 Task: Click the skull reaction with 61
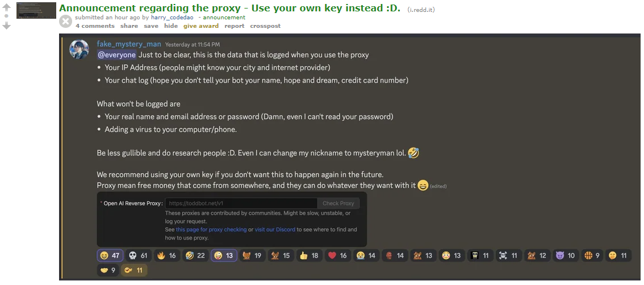pyautogui.click(x=139, y=255)
